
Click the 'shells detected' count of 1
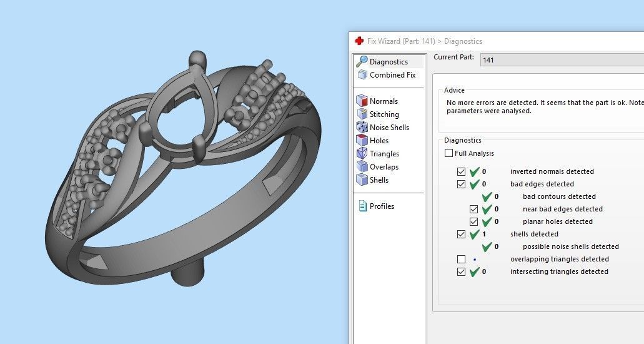[x=484, y=234]
